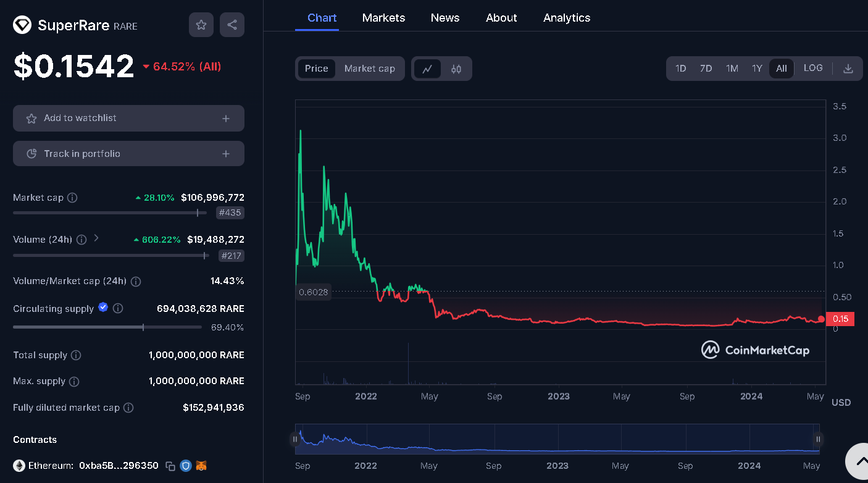Click the 14.43% volume ratio value

click(227, 281)
